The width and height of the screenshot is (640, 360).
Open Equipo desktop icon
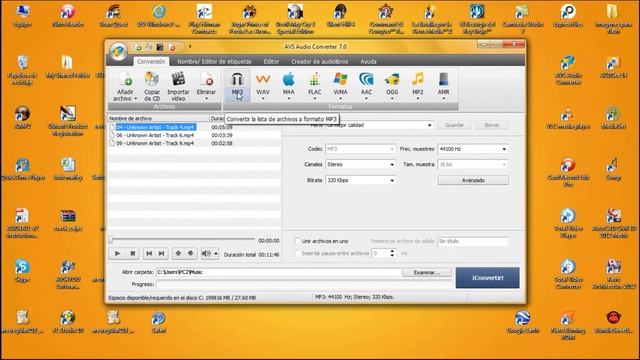click(22, 16)
